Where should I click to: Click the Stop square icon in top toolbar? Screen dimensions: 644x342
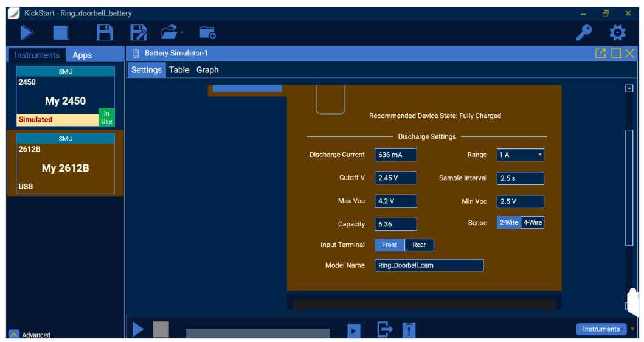61,33
